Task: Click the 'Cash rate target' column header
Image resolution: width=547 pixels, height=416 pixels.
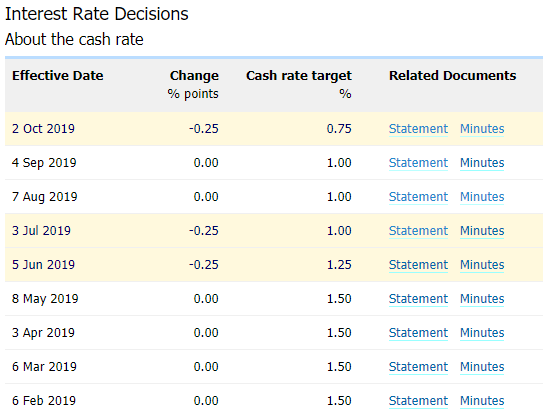Action: pos(299,76)
